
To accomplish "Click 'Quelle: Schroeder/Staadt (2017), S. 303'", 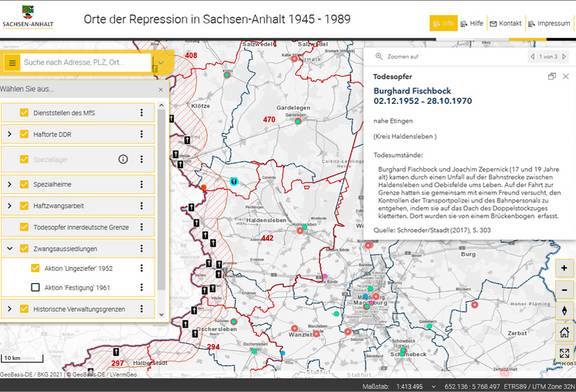I will pyautogui.click(x=432, y=230).
